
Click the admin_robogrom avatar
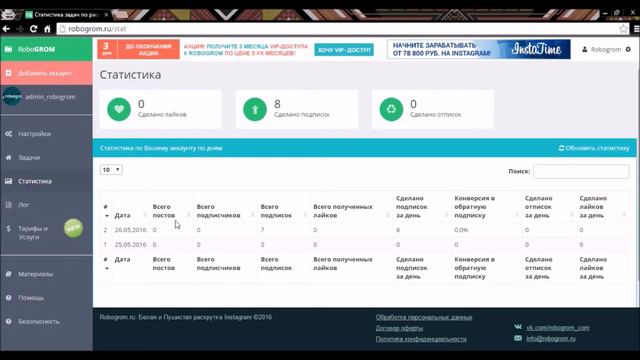pyautogui.click(x=12, y=97)
